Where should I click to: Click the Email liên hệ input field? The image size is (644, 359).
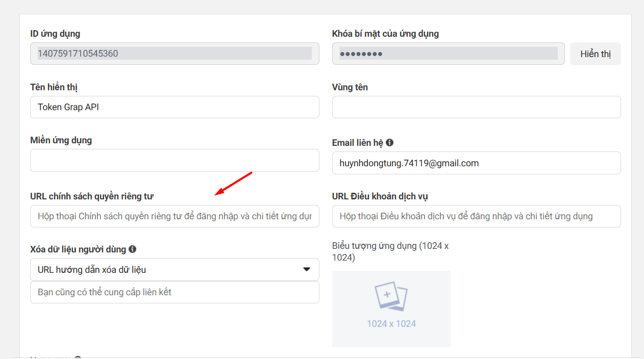(477, 163)
